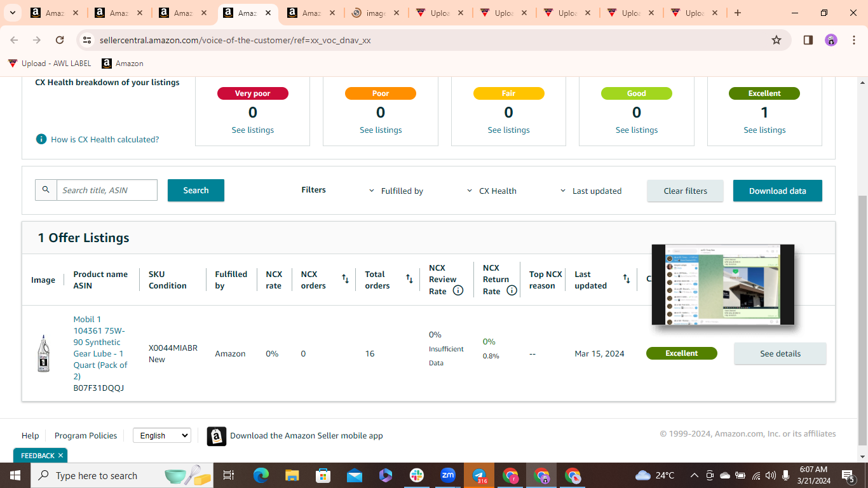The width and height of the screenshot is (868, 488).
Task: Show info about NCX Review Rate
Action: pyautogui.click(x=458, y=290)
